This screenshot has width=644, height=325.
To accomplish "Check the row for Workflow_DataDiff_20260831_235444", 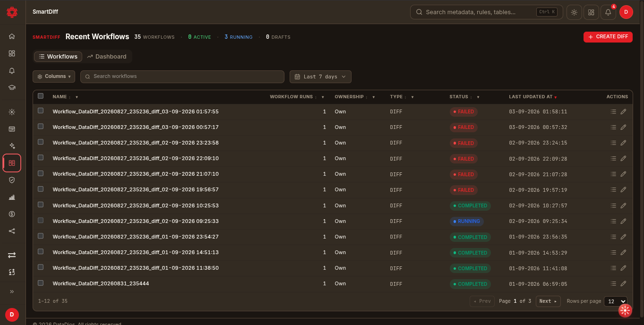I will click(x=41, y=283).
